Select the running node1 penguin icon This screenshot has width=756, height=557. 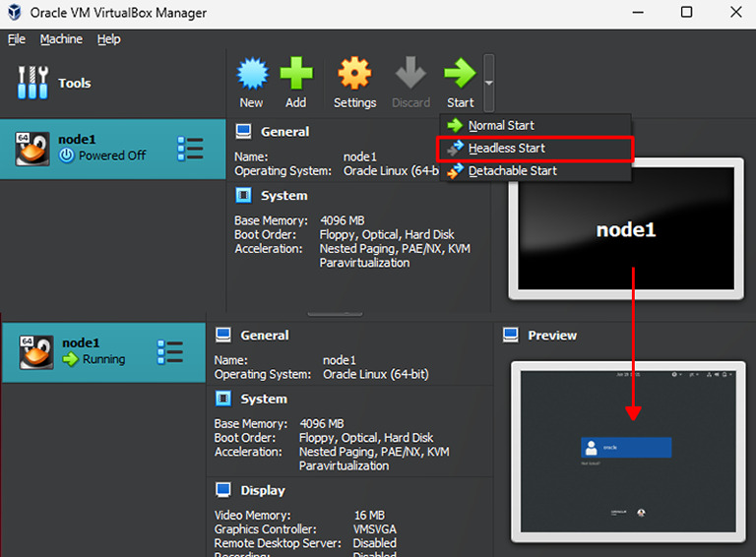point(36,352)
